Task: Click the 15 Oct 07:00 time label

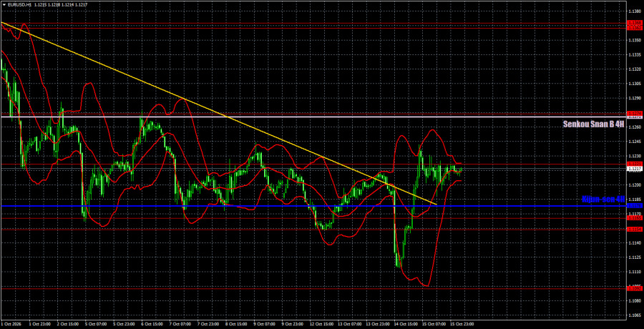Action: click(x=434, y=324)
